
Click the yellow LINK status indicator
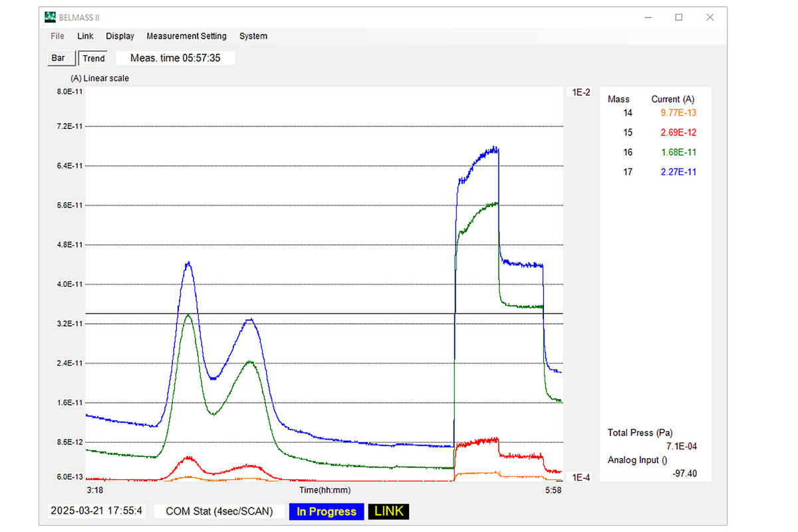click(x=389, y=511)
